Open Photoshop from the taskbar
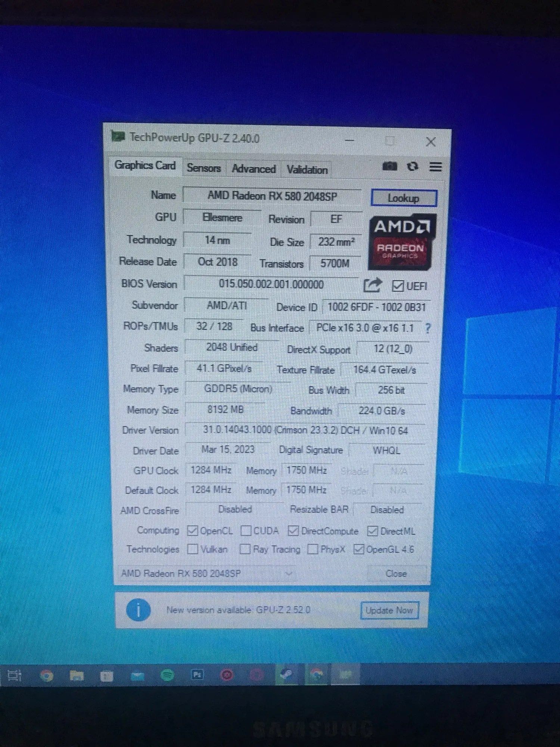Screen dimensions: 560x747 tap(197, 675)
